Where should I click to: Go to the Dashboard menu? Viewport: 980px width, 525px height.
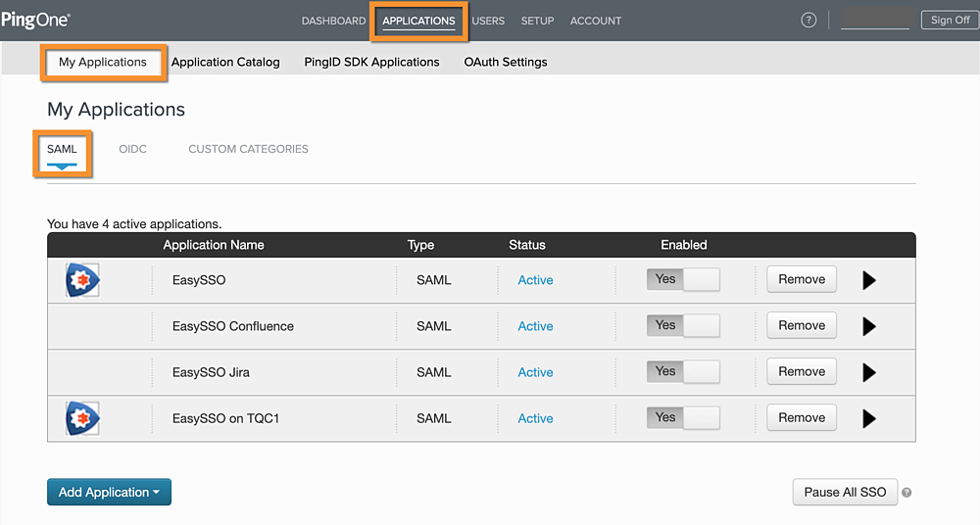334,21
